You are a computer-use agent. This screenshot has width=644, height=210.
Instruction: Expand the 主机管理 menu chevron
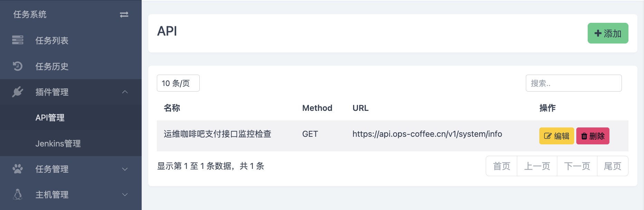point(125,194)
